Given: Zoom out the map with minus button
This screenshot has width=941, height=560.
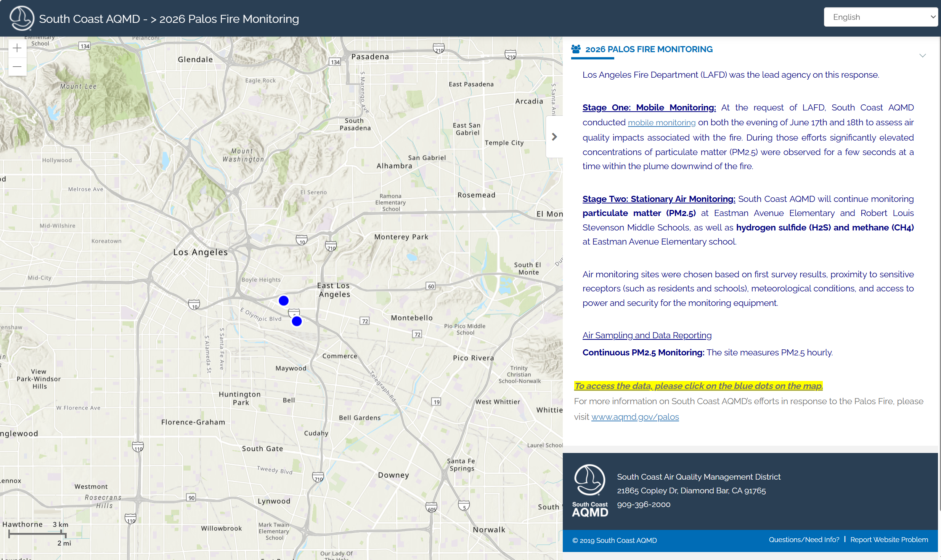Looking at the screenshot, I should (x=17, y=67).
